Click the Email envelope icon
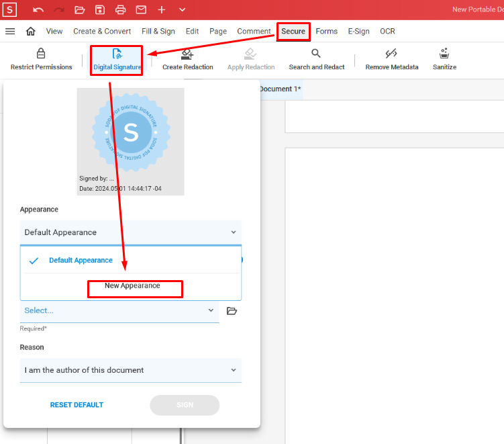 (141, 10)
